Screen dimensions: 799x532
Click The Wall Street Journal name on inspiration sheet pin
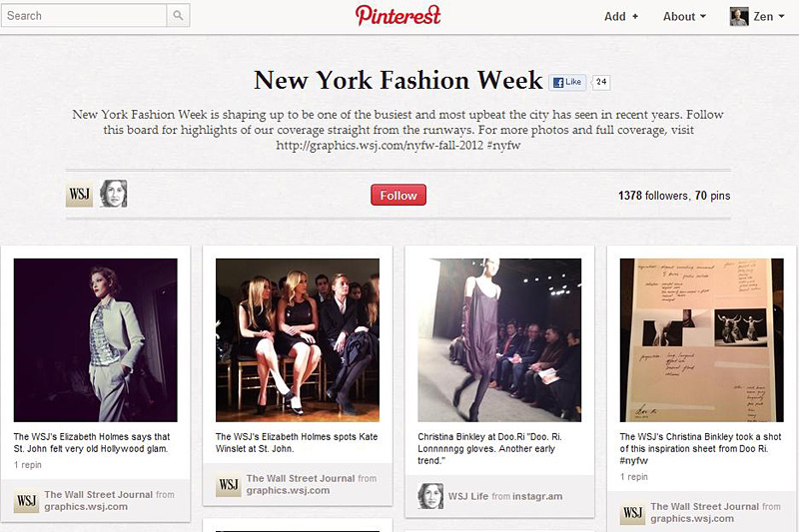[705, 506]
